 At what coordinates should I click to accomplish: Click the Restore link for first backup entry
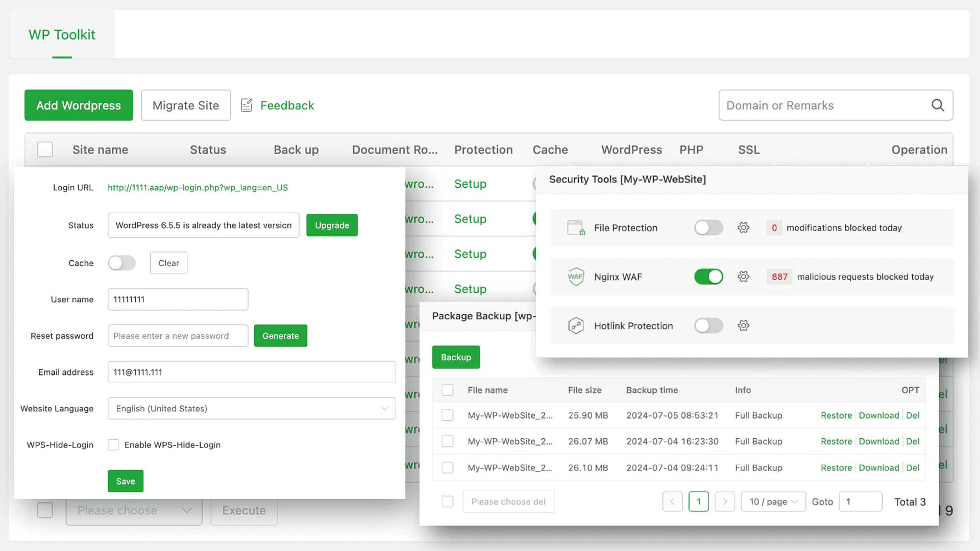point(837,415)
